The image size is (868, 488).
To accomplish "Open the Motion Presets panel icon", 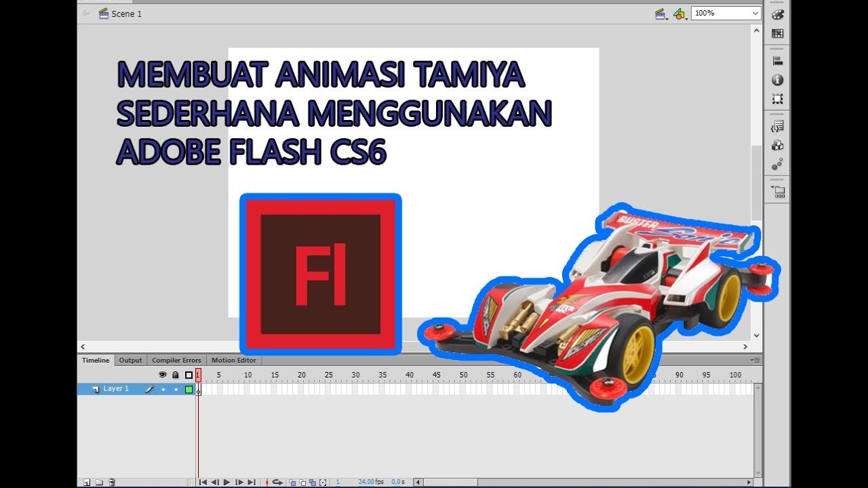I will [x=778, y=164].
